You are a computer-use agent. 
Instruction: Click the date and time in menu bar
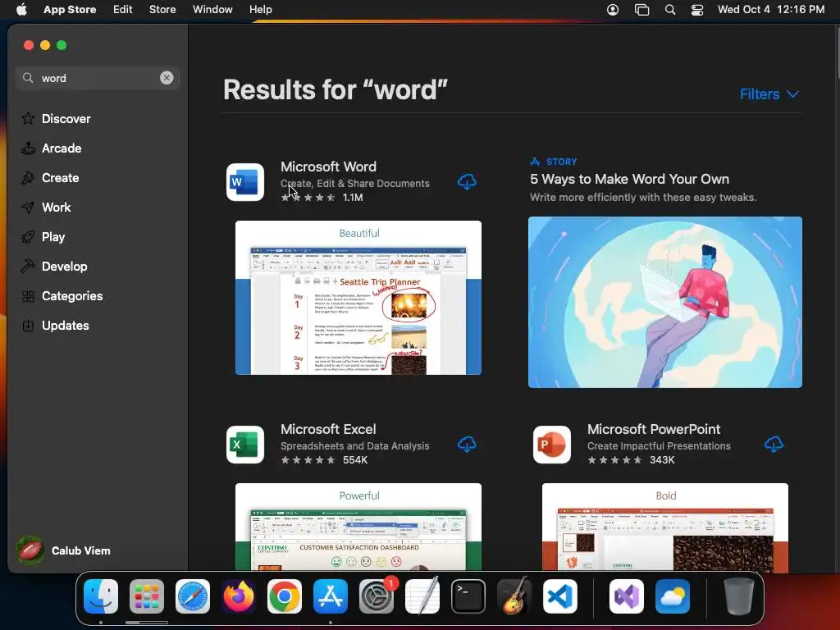coord(771,9)
